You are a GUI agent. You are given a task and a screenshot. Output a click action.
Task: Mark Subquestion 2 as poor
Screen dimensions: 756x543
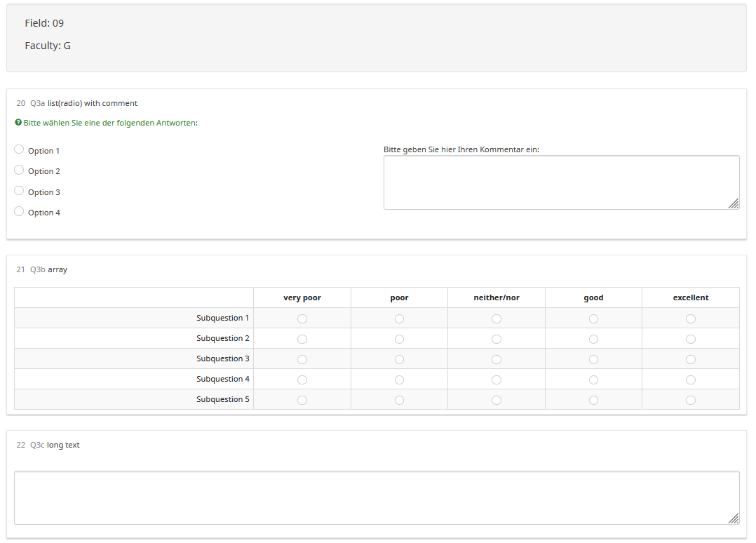coord(399,339)
